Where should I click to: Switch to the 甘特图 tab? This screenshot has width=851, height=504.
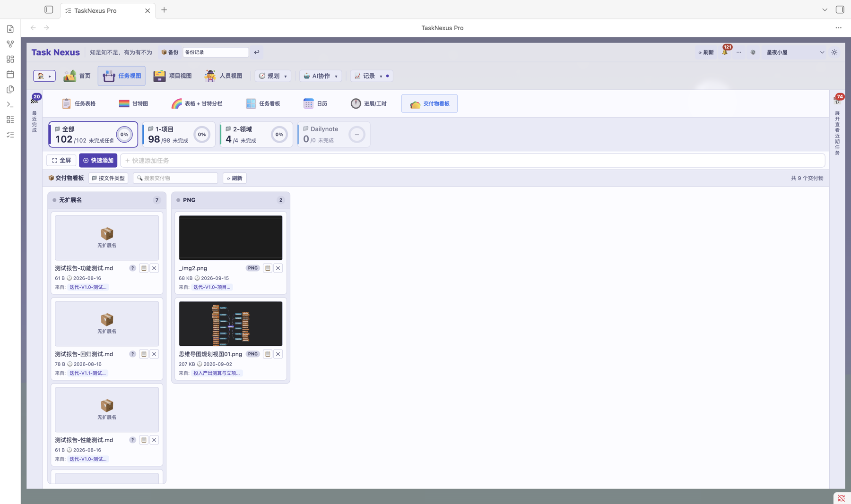[x=133, y=103]
